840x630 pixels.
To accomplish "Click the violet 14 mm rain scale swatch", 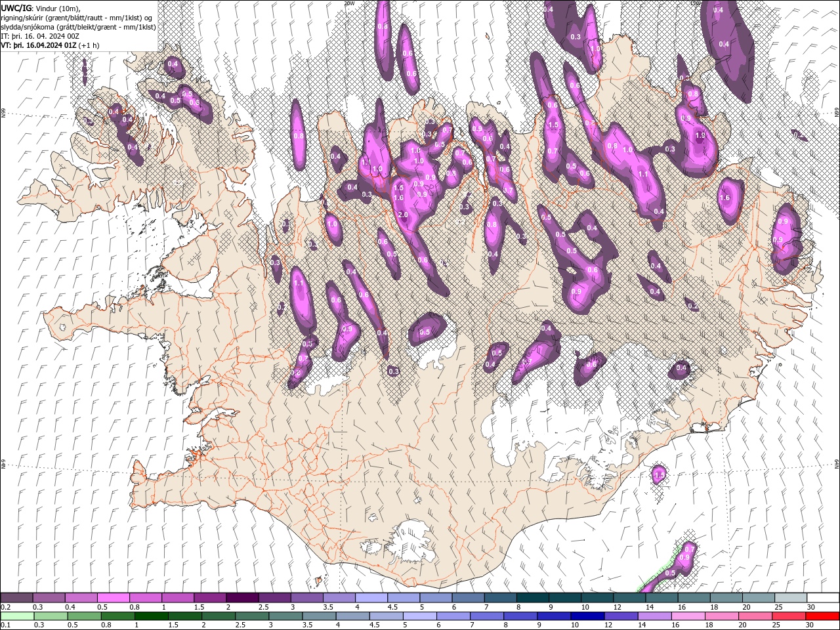I will coord(655,616).
